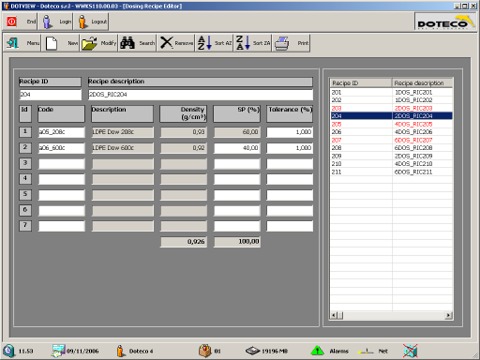Click the clock icon in the status bar
The width and height of the screenshot is (480, 360).
[9, 351]
